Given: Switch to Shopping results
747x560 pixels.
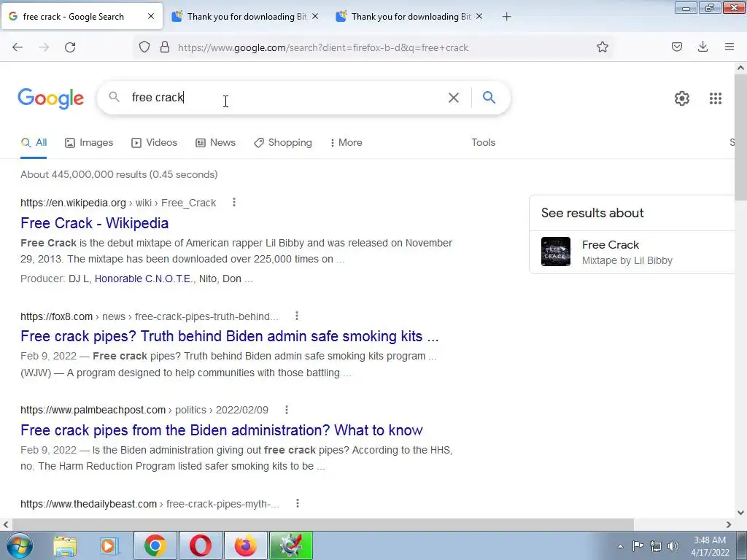Looking at the screenshot, I should click(283, 142).
